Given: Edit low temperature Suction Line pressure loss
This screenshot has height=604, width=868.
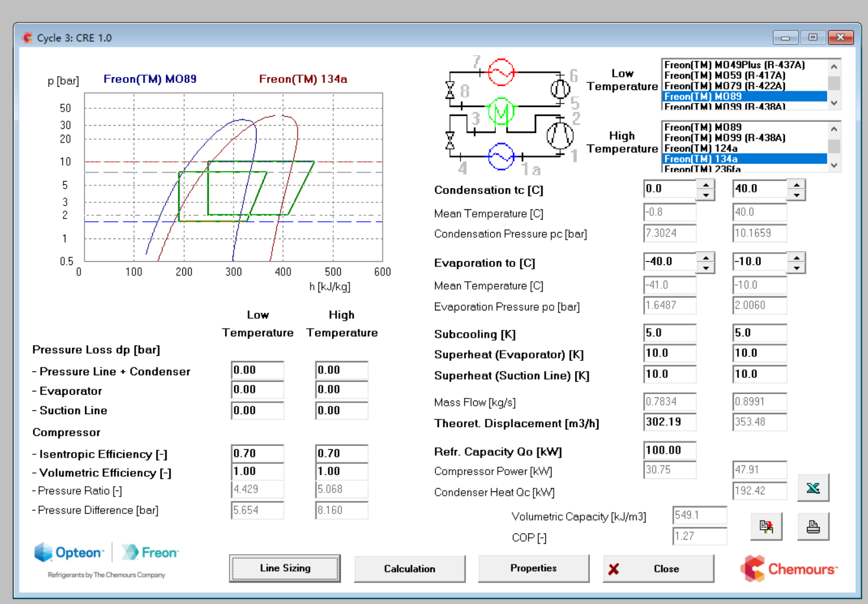Looking at the screenshot, I should pyautogui.click(x=257, y=411).
